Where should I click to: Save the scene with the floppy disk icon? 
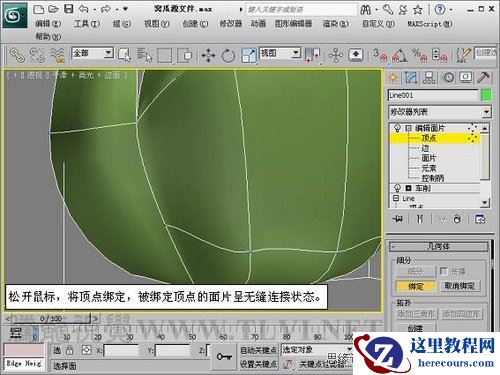pyautogui.click(x=68, y=9)
